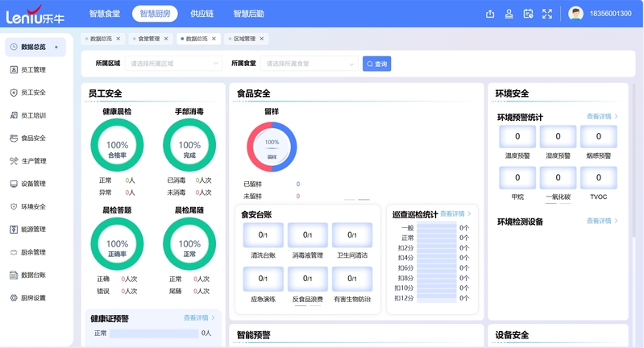Open the 所属食堂 dropdown selector
Viewport: 644px width, 348px height.
[x=309, y=64]
